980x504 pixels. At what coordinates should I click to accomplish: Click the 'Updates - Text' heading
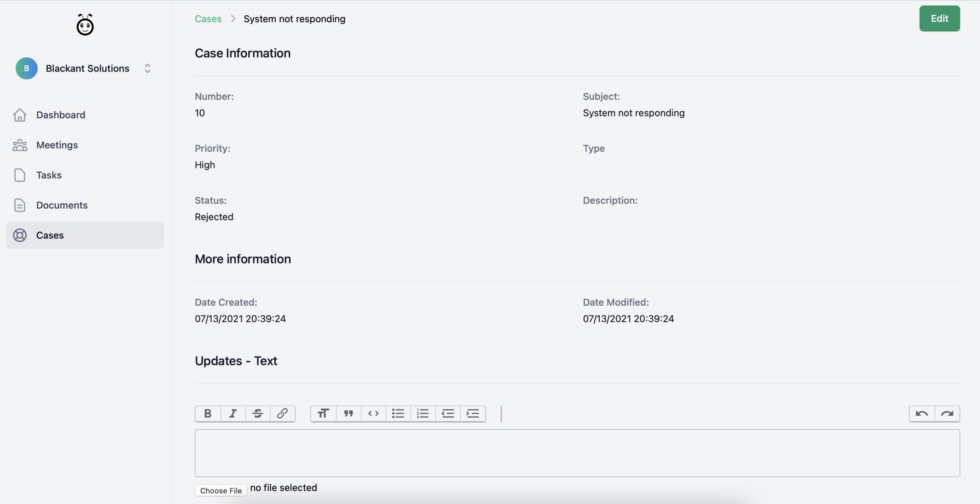(x=236, y=361)
